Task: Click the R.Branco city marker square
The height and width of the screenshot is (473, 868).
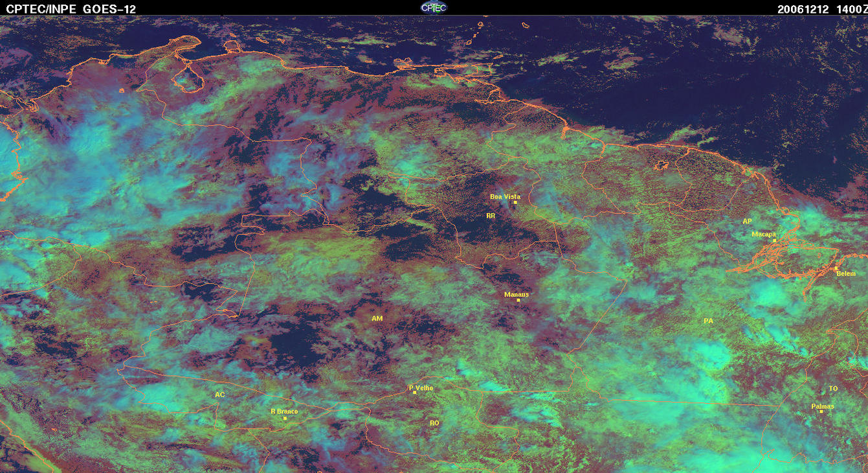Action: (x=285, y=418)
